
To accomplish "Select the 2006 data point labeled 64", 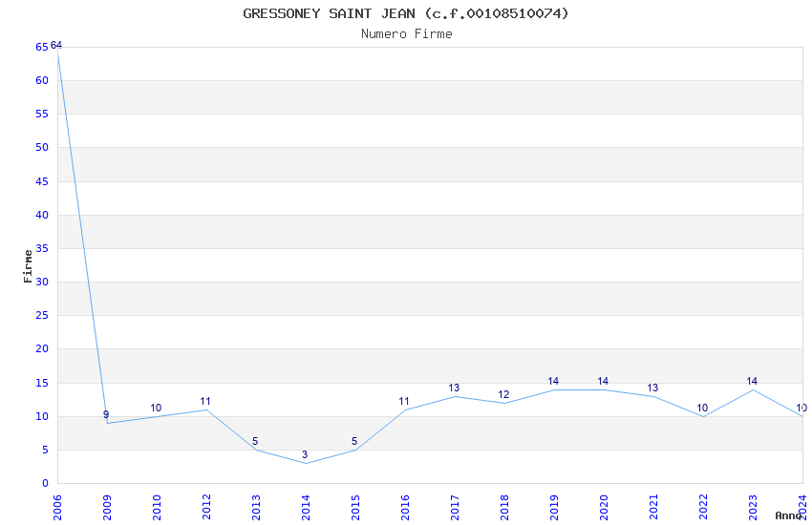I will [x=57, y=53].
